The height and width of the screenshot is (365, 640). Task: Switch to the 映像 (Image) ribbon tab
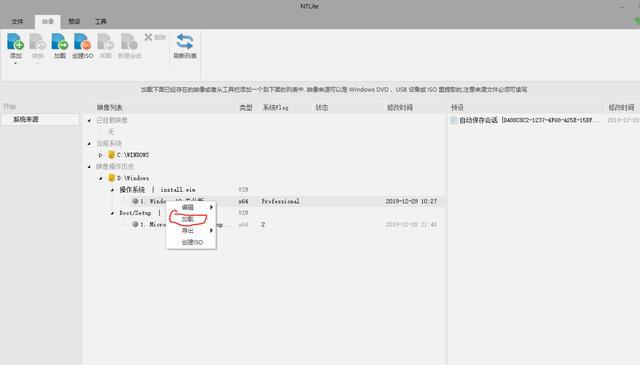48,21
